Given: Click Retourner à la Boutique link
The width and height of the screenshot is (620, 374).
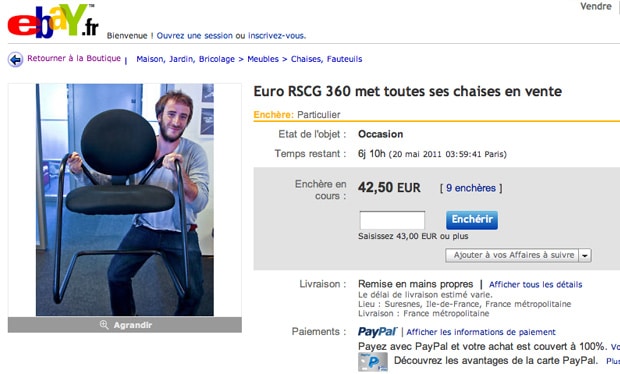Looking at the screenshot, I should tap(74, 59).
